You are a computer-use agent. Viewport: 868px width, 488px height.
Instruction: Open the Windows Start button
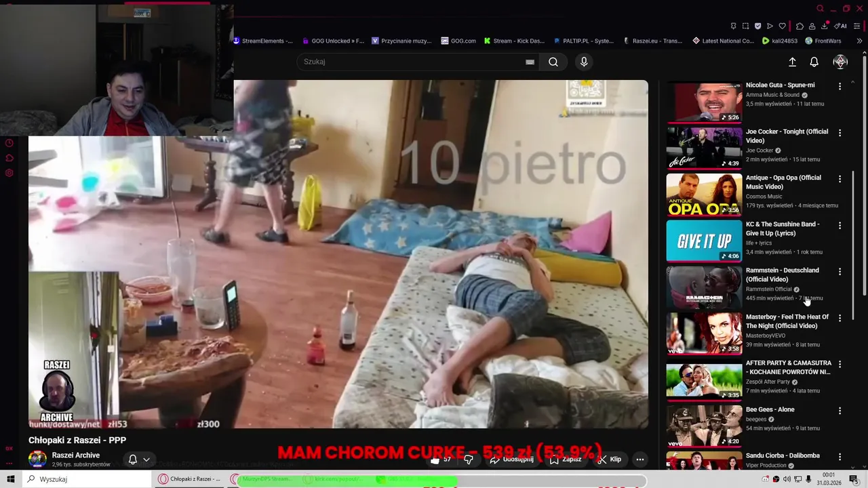point(11,479)
